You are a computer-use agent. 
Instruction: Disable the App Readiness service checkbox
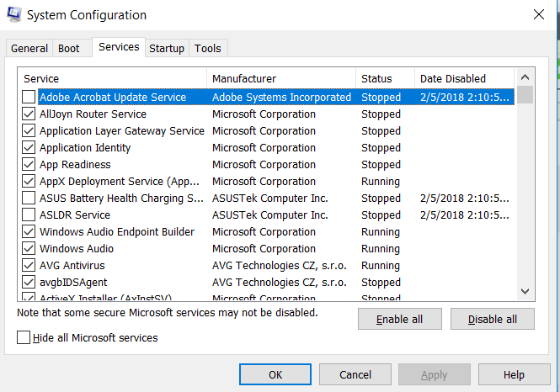tap(29, 164)
